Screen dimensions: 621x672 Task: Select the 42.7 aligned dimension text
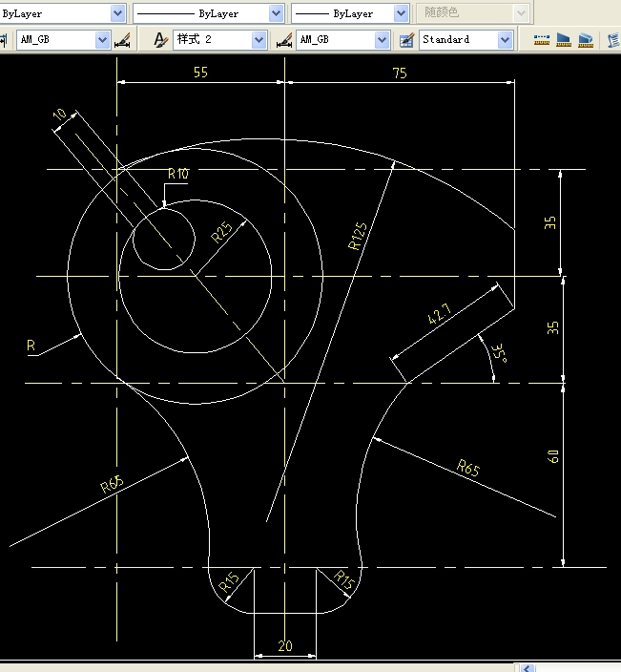440,313
